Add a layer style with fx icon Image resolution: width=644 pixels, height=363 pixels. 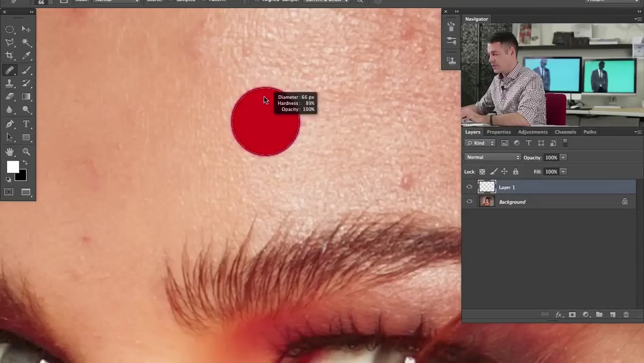[x=559, y=315]
